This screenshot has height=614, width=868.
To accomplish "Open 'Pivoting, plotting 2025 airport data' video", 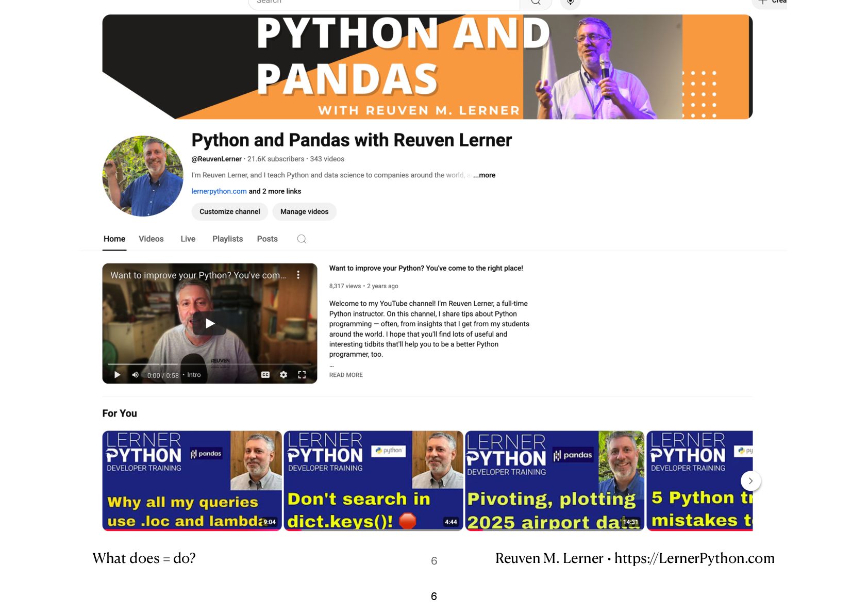I will [x=555, y=480].
